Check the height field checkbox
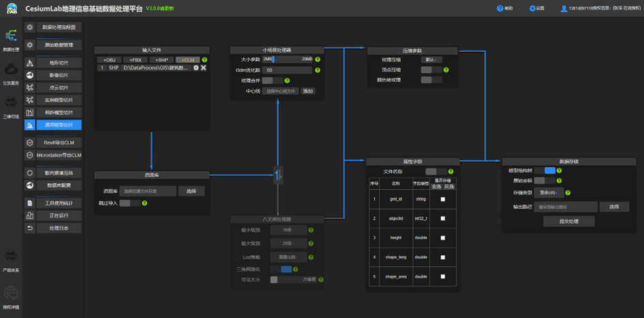 [x=443, y=237]
